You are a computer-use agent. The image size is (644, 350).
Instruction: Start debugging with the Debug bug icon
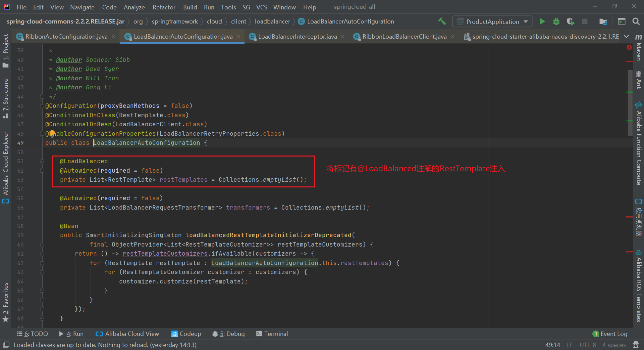pos(556,21)
